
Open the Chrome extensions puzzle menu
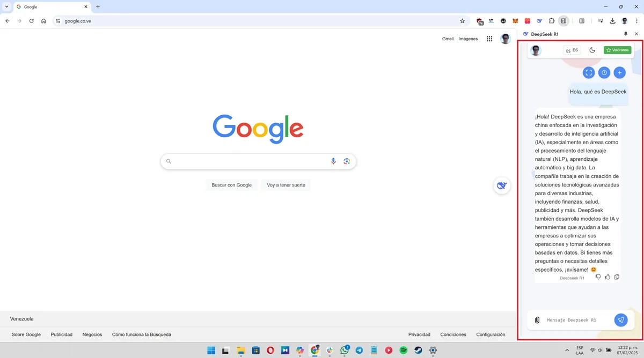click(551, 21)
